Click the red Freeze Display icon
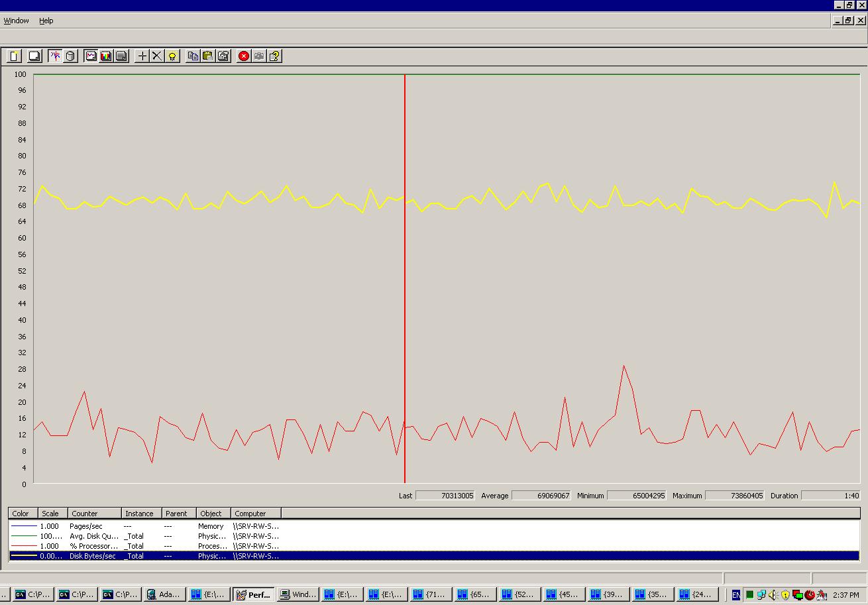This screenshot has width=868, height=605. click(x=244, y=56)
